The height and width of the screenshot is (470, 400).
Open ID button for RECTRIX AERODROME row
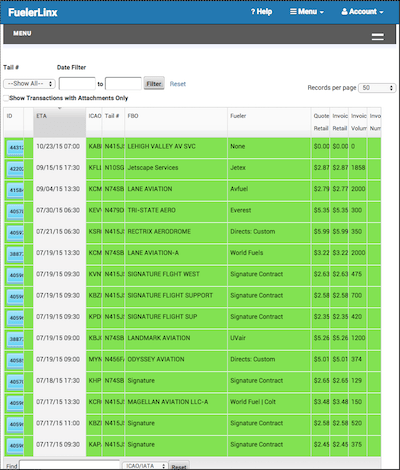click(x=15, y=233)
